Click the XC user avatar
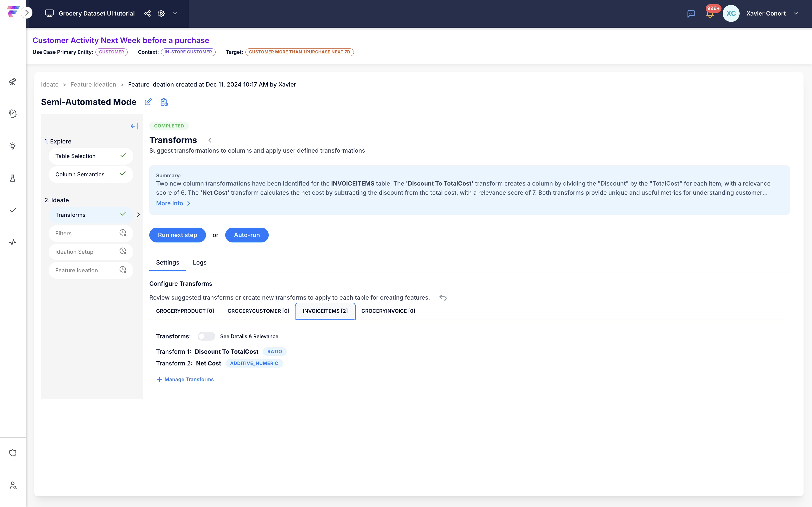 pyautogui.click(x=731, y=13)
